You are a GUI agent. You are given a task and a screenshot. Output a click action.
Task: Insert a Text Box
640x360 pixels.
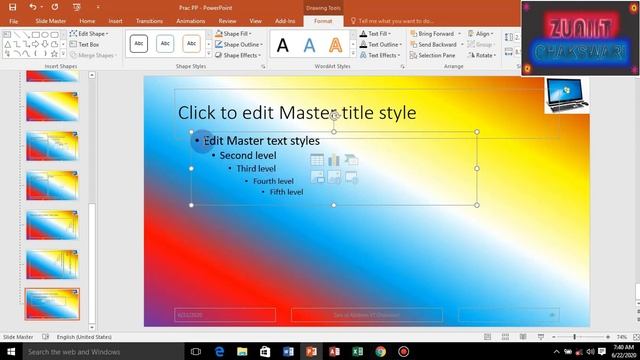pyautogui.click(x=84, y=44)
